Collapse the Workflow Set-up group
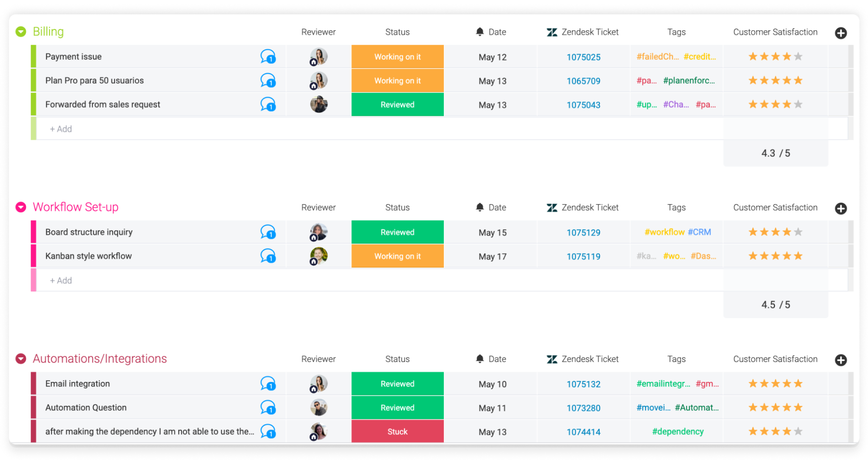 (x=21, y=207)
